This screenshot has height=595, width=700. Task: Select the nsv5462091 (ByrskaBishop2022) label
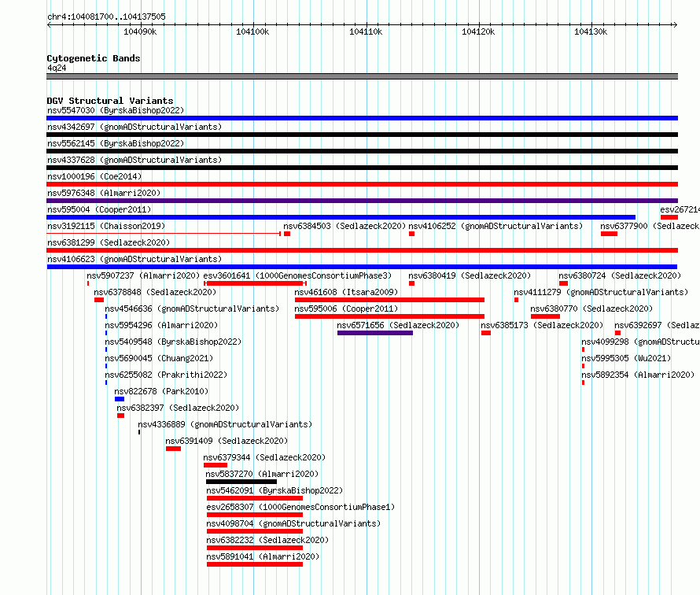coord(274,490)
